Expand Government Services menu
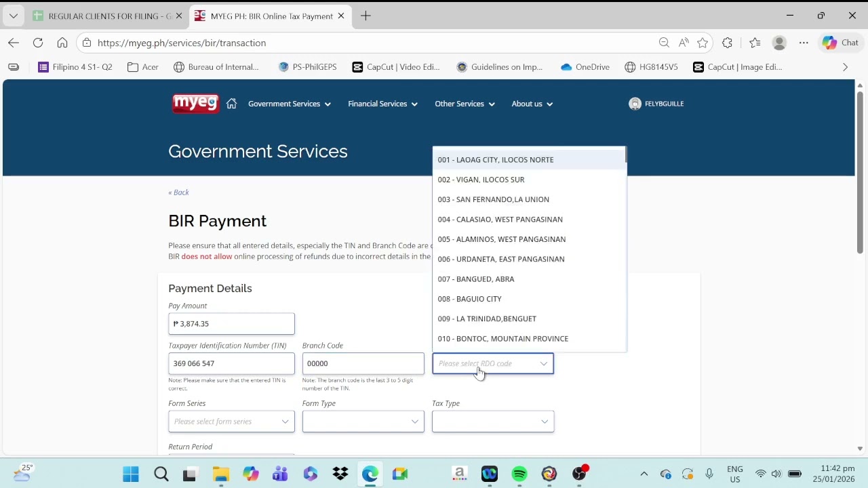868x488 pixels. pos(290,104)
